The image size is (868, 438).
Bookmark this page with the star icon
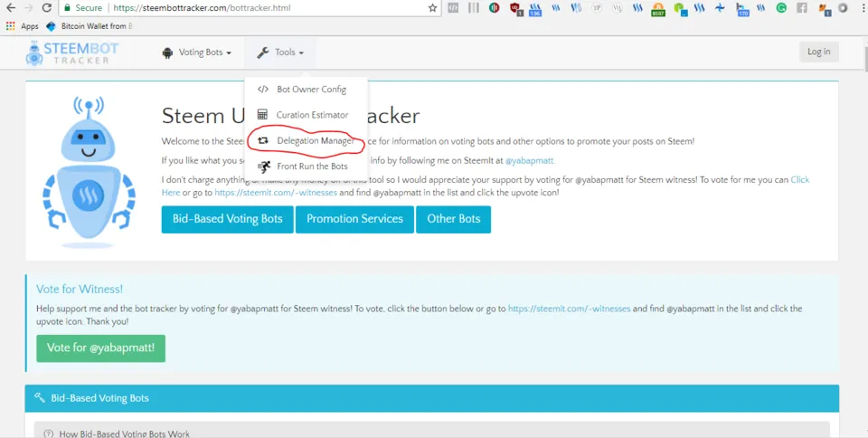pos(432,8)
